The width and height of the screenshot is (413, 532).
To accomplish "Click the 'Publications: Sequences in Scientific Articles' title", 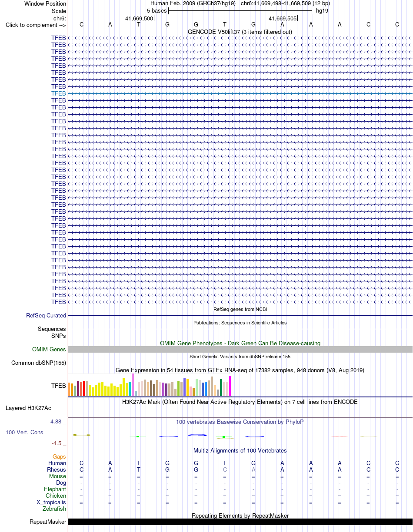I will pyautogui.click(x=240, y=323).
